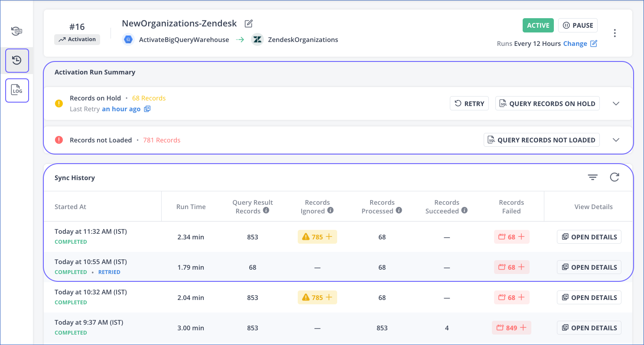The width and height of the screenshot is (644, 345).
Task: Click the Activation type tag
Action: 77,39
